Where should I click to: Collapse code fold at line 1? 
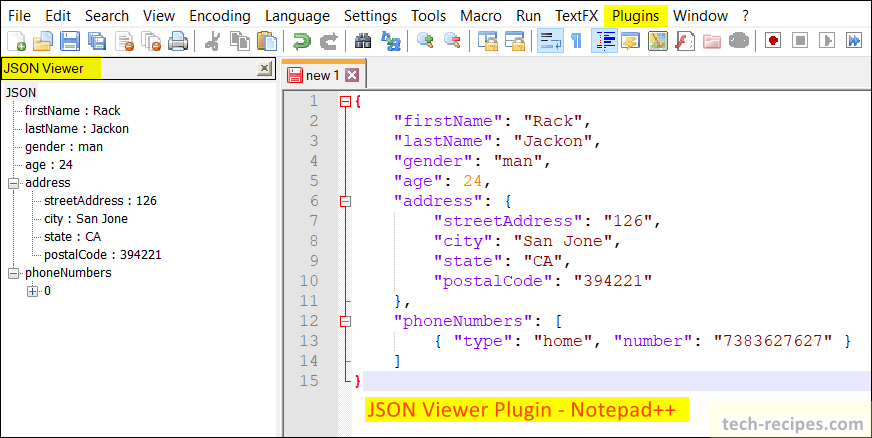(x=345, y=102)
